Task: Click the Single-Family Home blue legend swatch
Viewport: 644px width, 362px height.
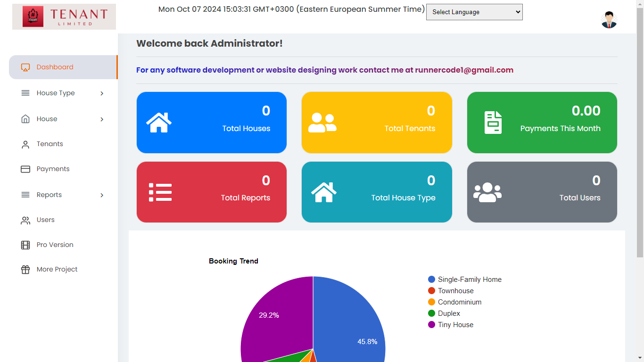Action: click(431, 280)
